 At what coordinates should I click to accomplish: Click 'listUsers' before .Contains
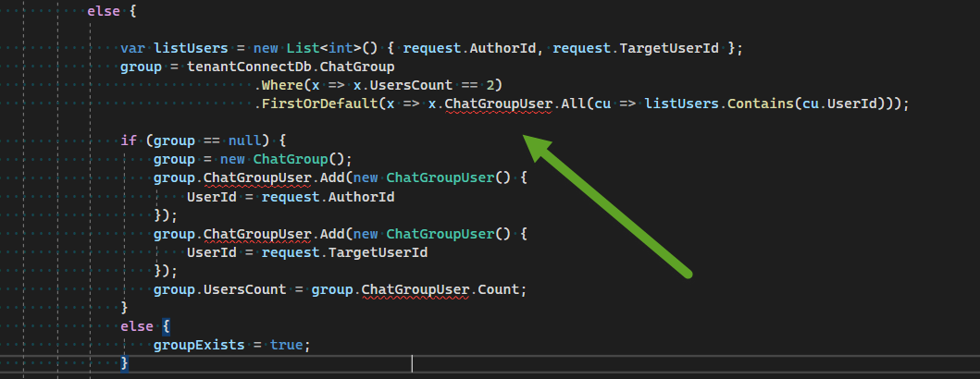[682, 104]
